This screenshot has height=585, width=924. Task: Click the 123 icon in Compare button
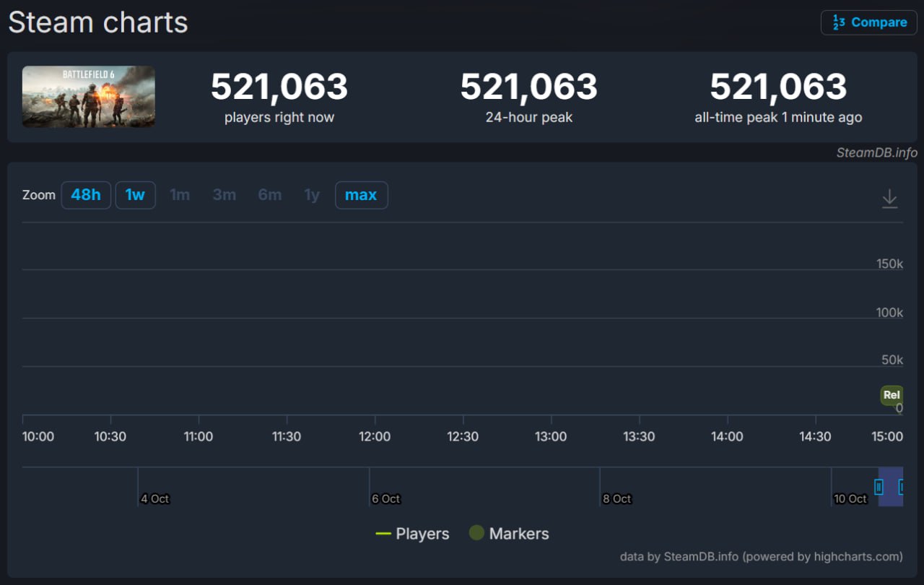point(839,22)
